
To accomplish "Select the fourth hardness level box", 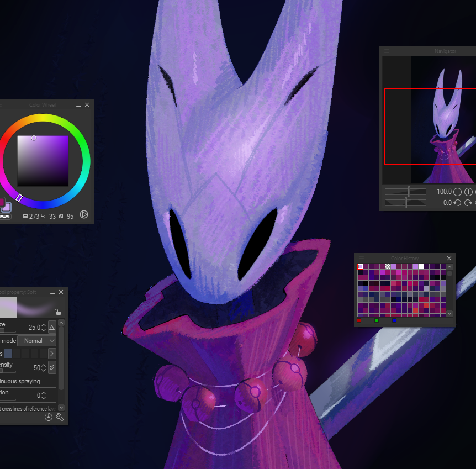I will [35, 353].
